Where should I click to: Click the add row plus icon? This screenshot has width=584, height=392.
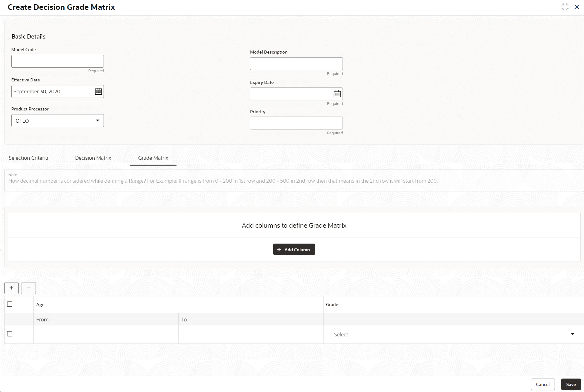(x=11, y=288)
